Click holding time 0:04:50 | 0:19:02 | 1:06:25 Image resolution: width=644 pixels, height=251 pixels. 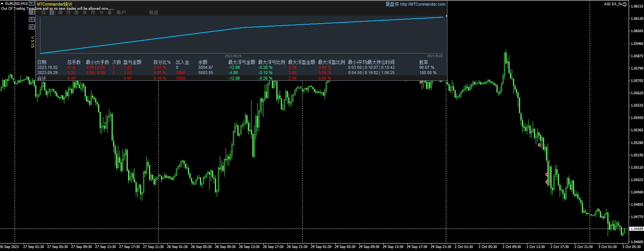(371, 73)
